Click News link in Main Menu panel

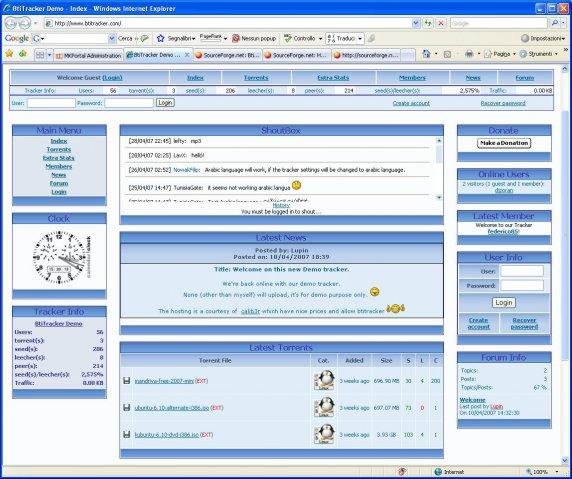click(x=59, y=175)
